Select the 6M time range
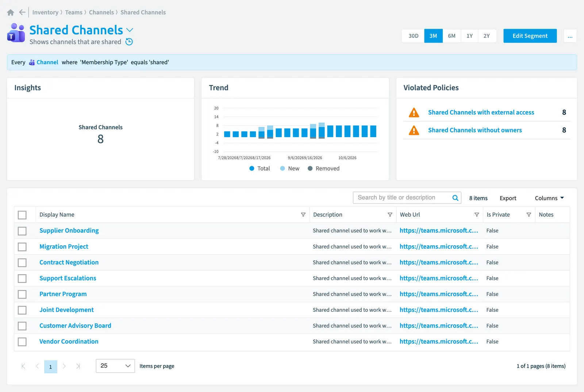 [x=452, y=36]
